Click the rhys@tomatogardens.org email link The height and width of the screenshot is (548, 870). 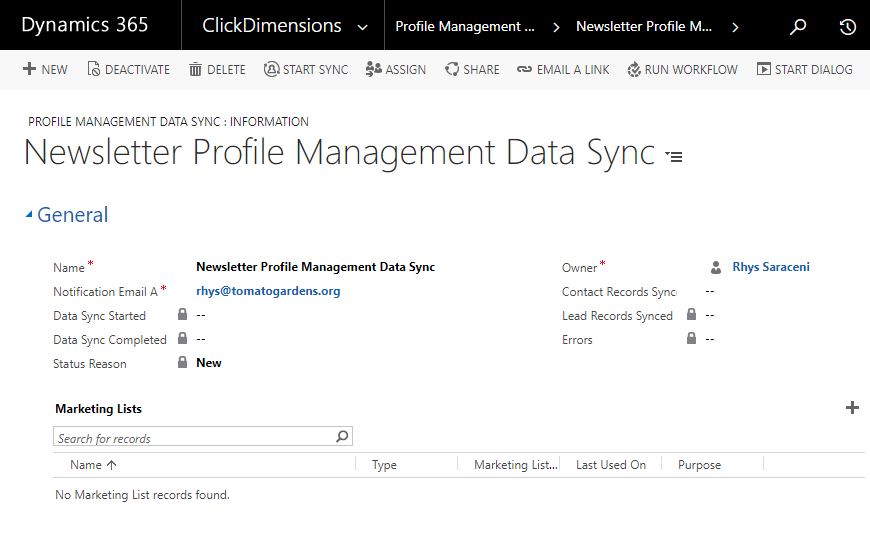[x=268, y=291]
